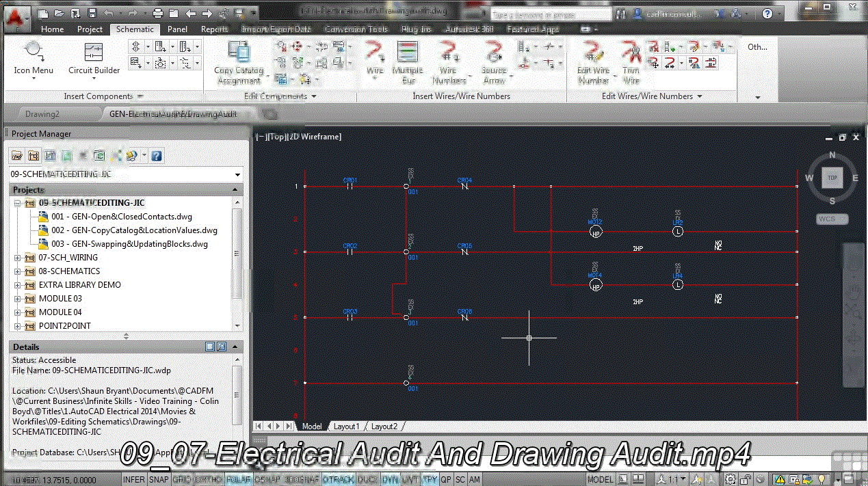The image size is (868, 486).
Task: Click the WCS label under ViewCube
Action: pyautogui.click(x=832, y=219)
